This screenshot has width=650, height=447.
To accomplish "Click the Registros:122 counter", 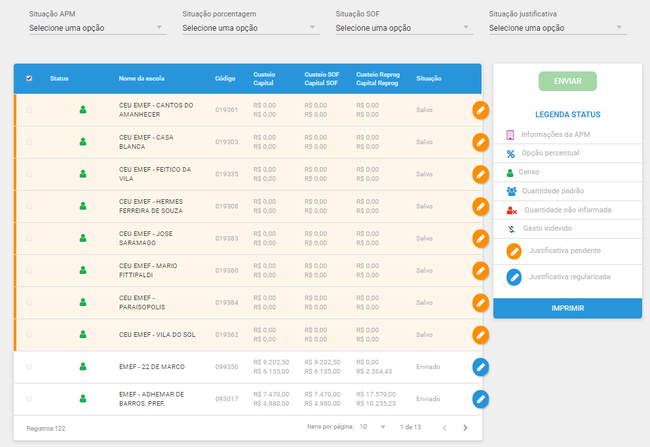I will tap(46, 428).
